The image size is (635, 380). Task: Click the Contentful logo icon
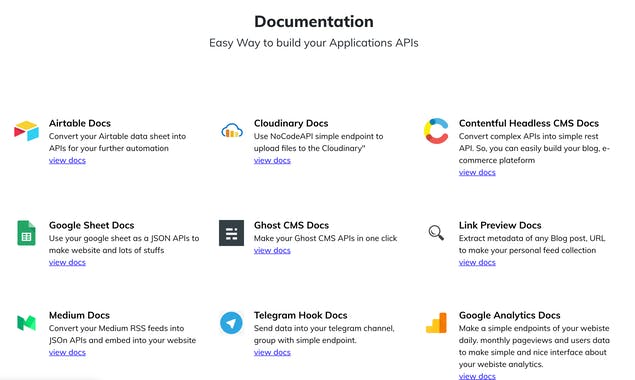point(436,131)
